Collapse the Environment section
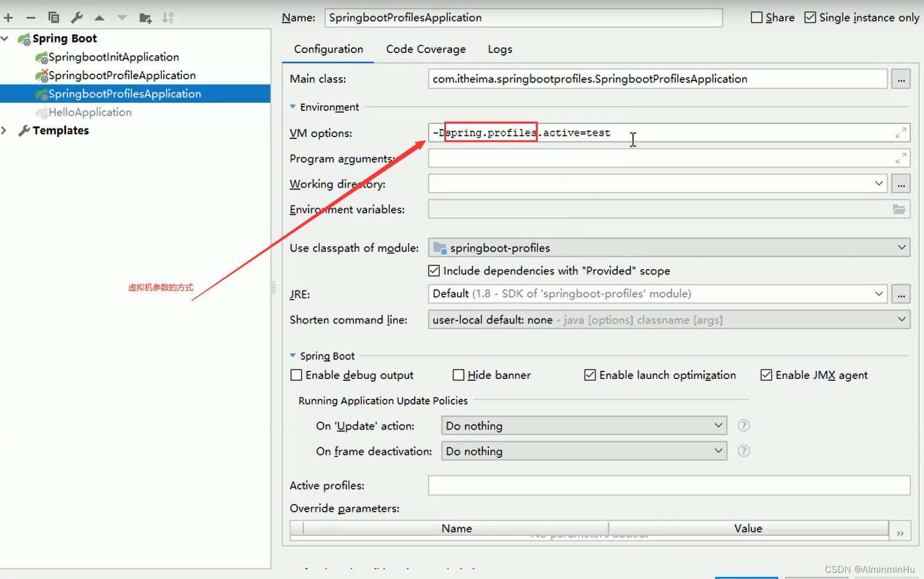This screenshot has height=579, width=924. coord(293,107)
